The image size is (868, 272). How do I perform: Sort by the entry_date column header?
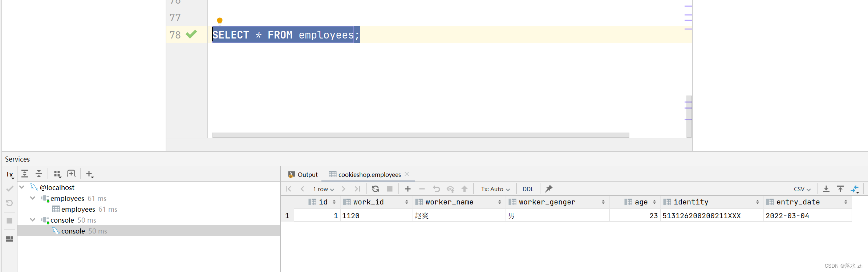tap(808, 202)
